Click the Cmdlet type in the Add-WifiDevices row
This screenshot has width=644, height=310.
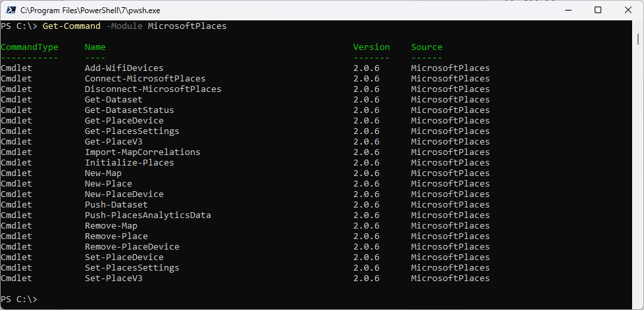tap(16, 68)
